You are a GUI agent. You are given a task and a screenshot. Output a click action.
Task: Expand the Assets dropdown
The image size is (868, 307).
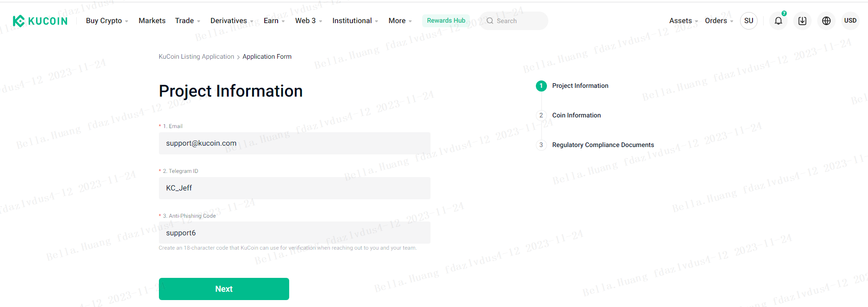point(684,21)
